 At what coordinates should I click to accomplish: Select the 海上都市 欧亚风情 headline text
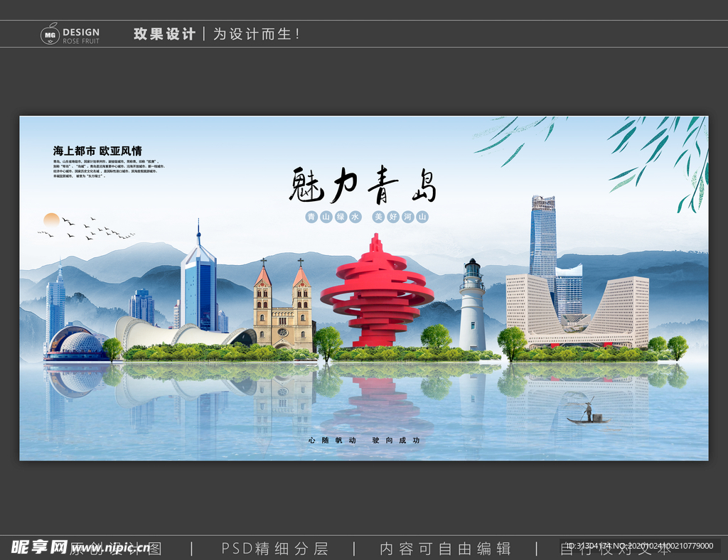click(97, 151)
